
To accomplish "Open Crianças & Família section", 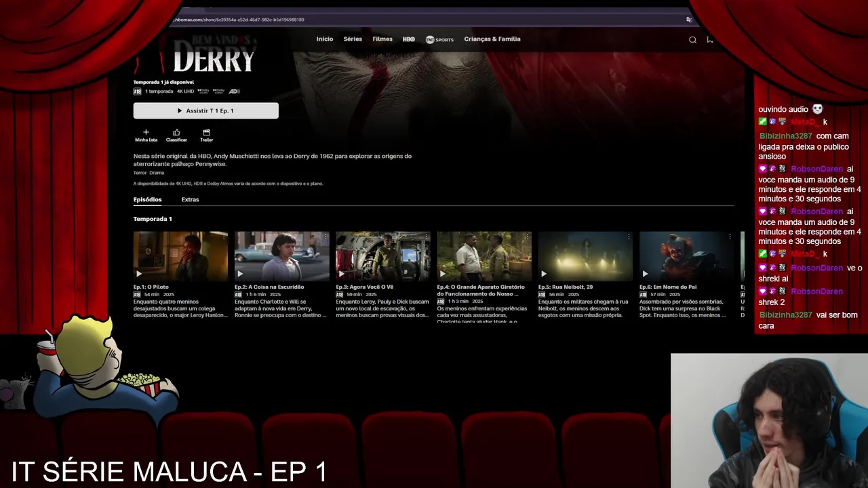I will click(x=492, y=39).
